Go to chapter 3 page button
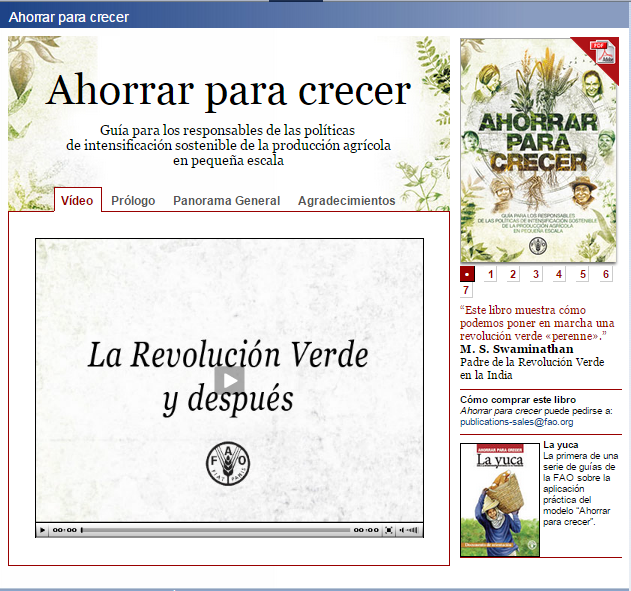The height and width of the screenshot is (591, 631). (536, 274)
